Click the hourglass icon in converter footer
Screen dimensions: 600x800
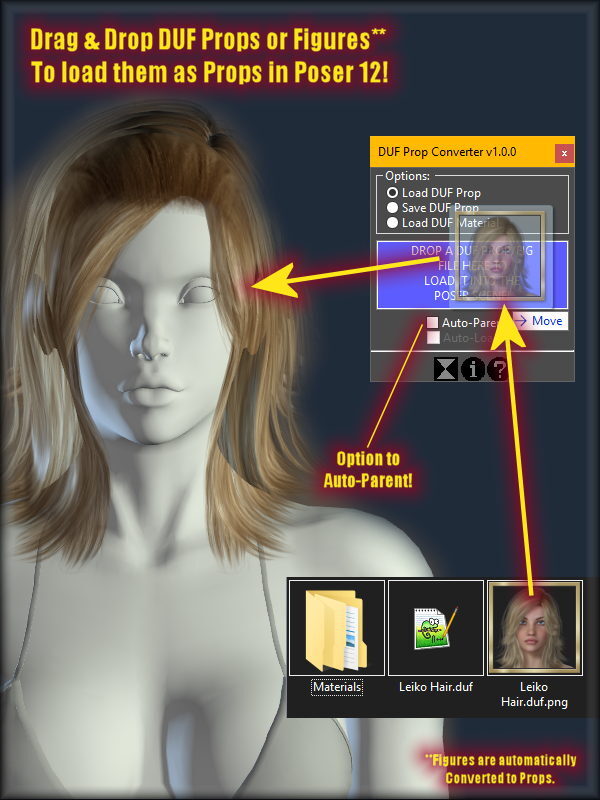[446, 369]
